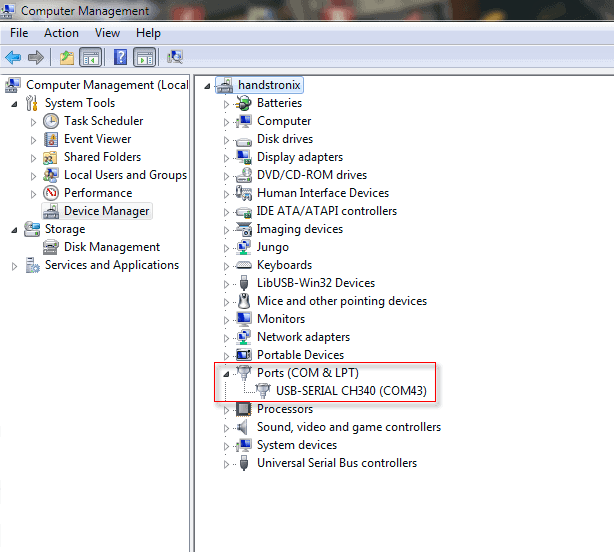Click the Task Scheduler clock icon
Viewport: 614px width, 552px height.
click(51, 121)
